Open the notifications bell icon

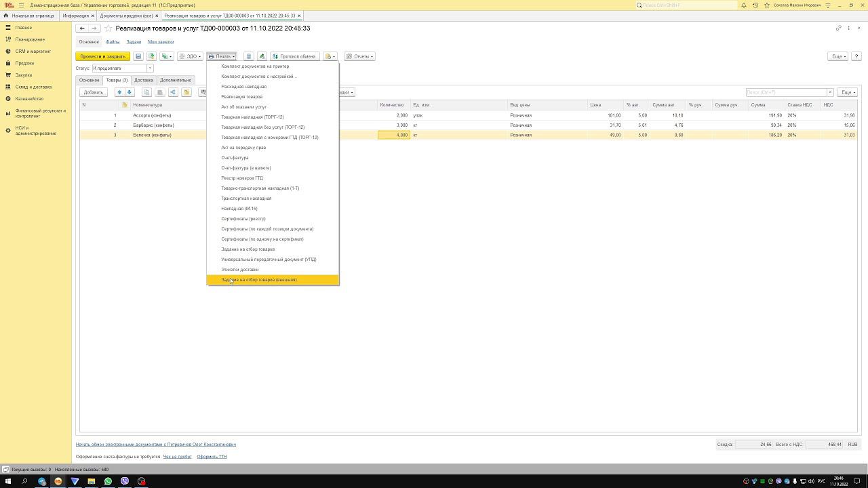coord(744,5)
